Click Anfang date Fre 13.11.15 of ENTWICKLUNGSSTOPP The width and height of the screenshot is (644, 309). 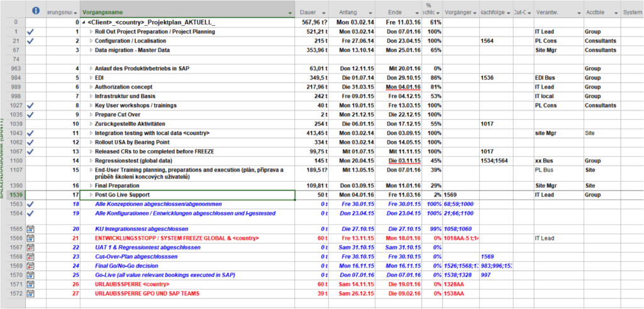(358, 239)
